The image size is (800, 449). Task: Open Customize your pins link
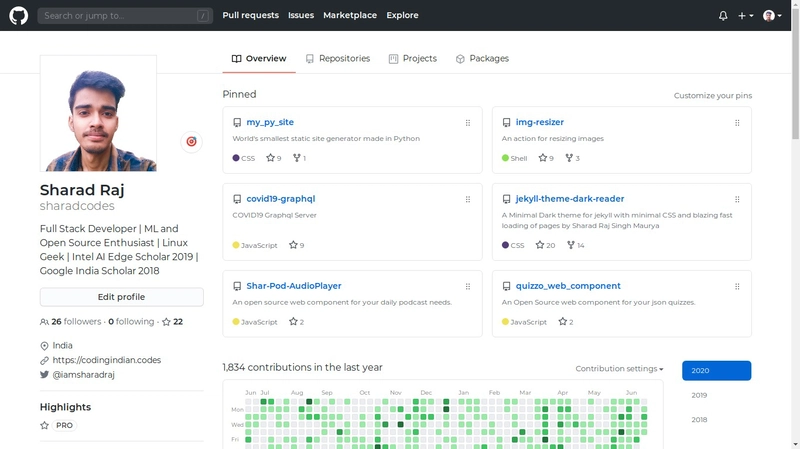(x=712, y=96)
